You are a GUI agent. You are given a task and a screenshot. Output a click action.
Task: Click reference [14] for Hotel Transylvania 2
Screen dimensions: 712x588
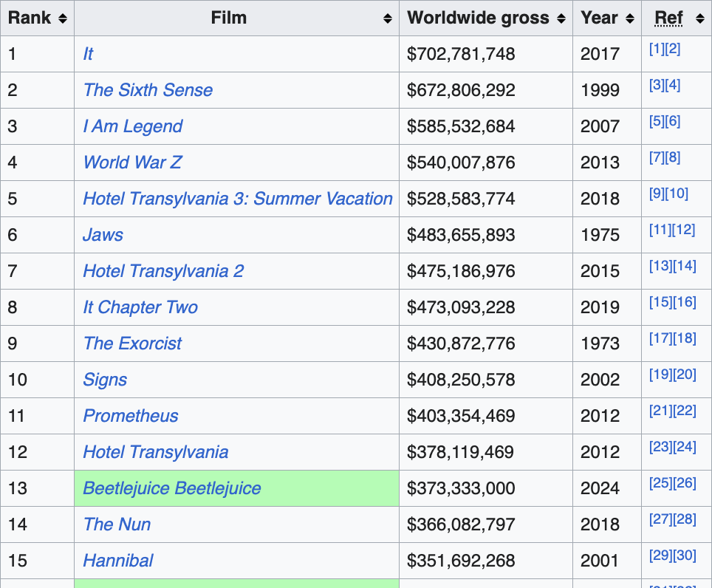[685, 266]
